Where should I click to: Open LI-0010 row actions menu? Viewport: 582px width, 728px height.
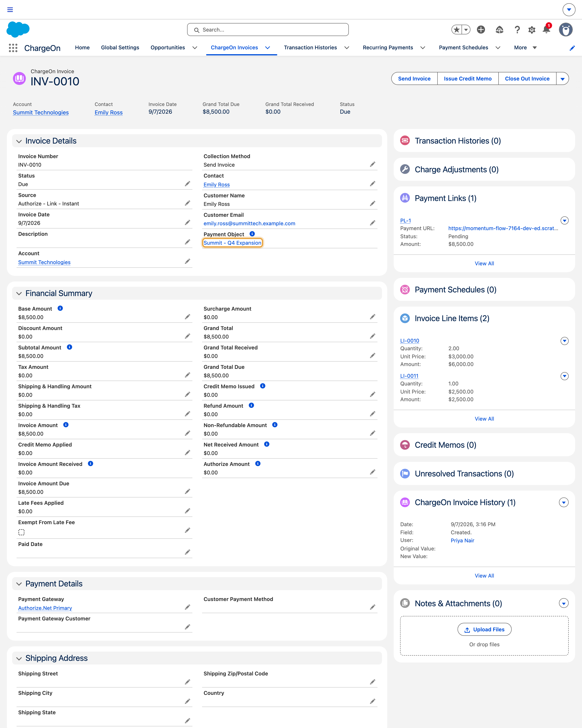tap(564, 341)
